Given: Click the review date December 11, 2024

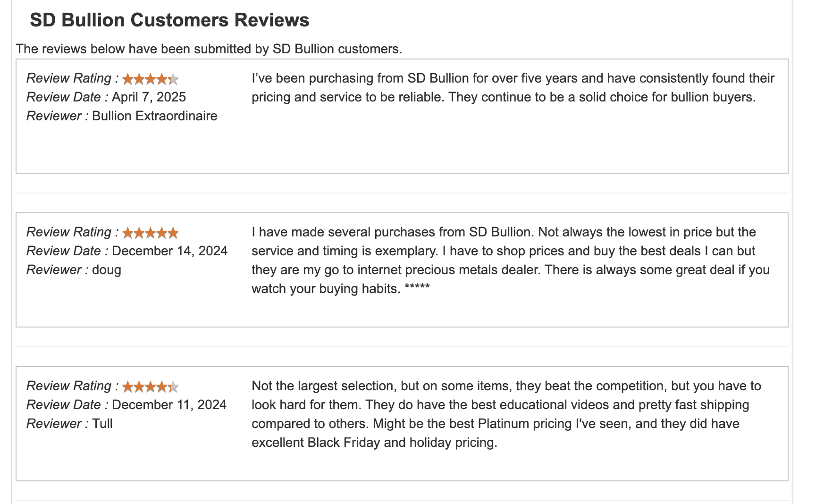Looking at the screenshot, I should (169, 405).
